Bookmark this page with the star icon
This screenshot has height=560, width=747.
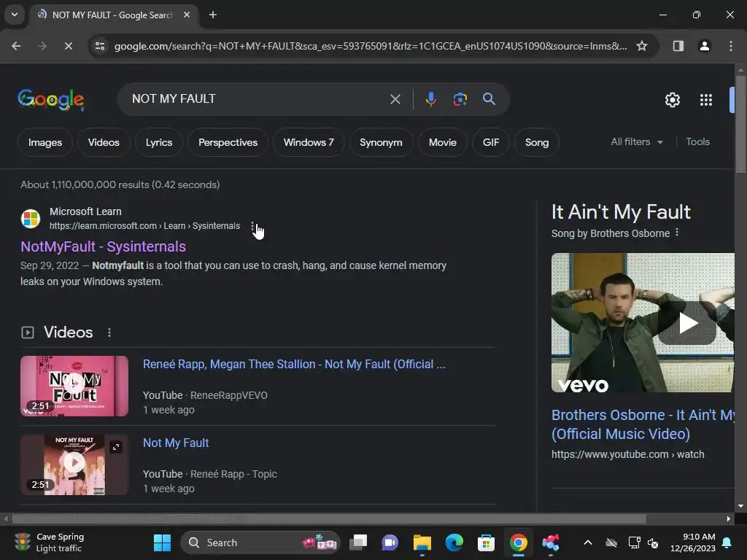[642, 46]
